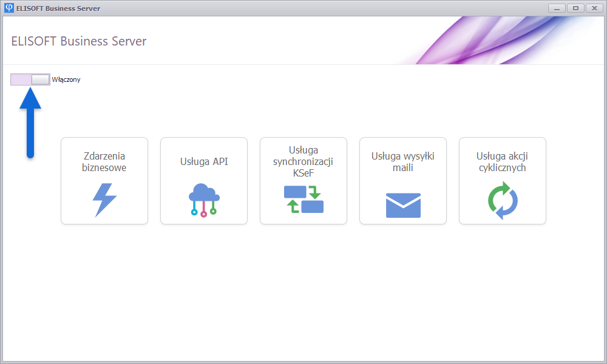Screen dimensions: 607x364
Task: Click the ELISOFT Business Server header title
Action: pyautogui.click(x=79, y=41)
